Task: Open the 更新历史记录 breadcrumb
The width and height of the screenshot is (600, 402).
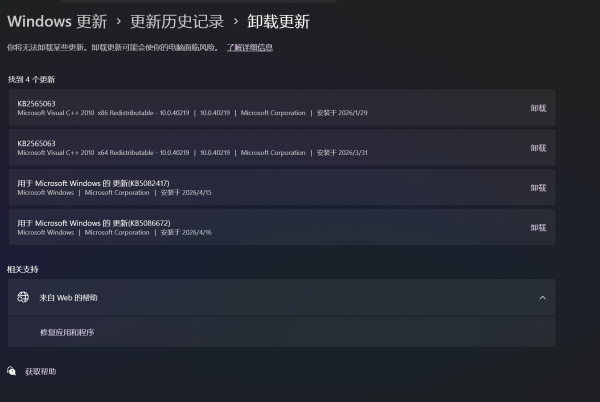Action: tap(177, 21)
